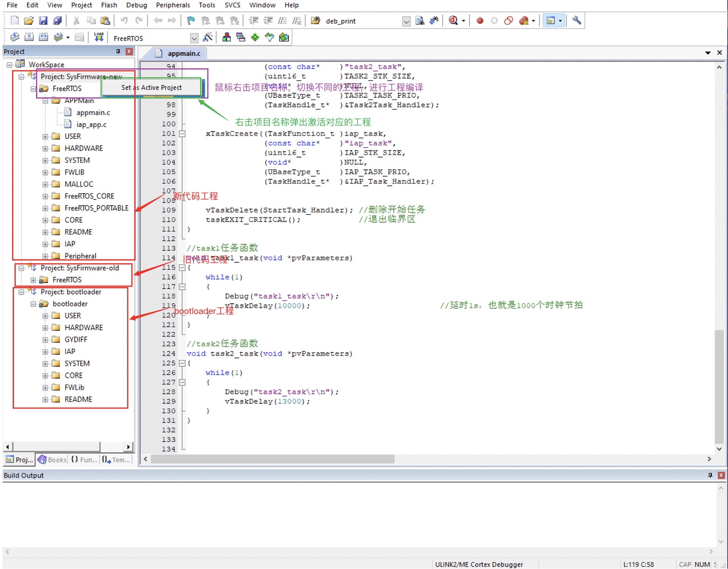Choose Set as Active Project

151,88
